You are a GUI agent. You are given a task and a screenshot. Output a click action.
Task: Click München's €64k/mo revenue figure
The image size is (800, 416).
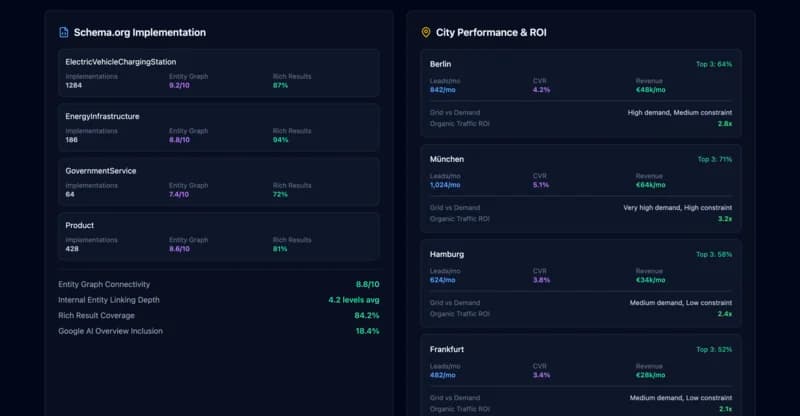pos(650,184)
